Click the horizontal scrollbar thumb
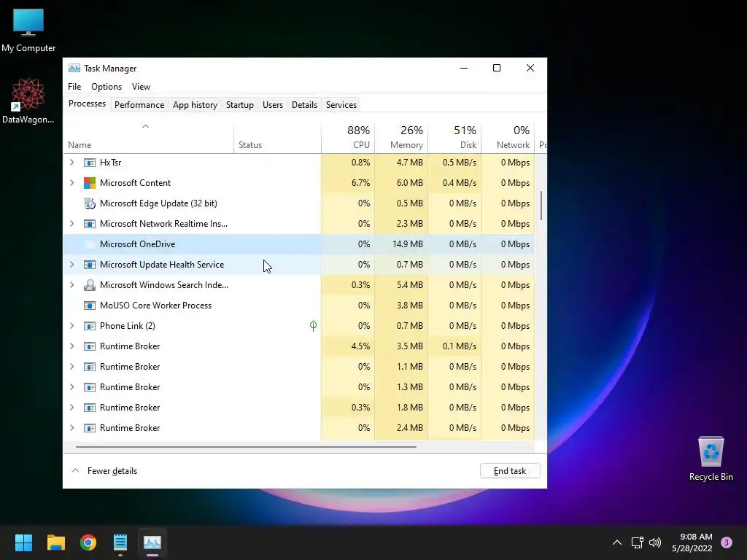This screenshot has width=747, height=560. point(246,447)
